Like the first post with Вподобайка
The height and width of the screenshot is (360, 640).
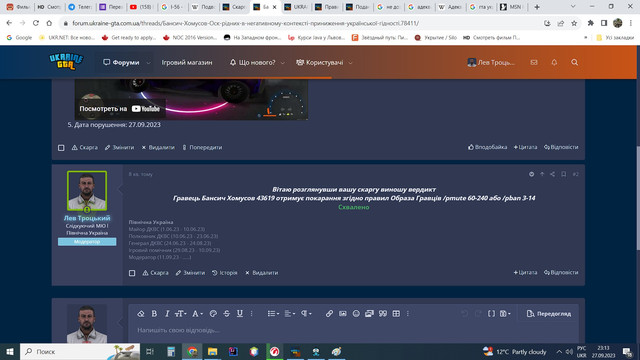tap(487, 147)
